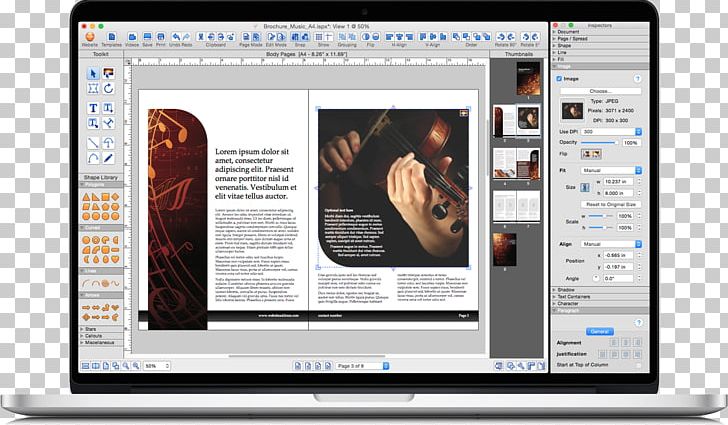Screen dimensions: 728x425
Task: Click the Print toolbar icon
Action: (161, 37)
